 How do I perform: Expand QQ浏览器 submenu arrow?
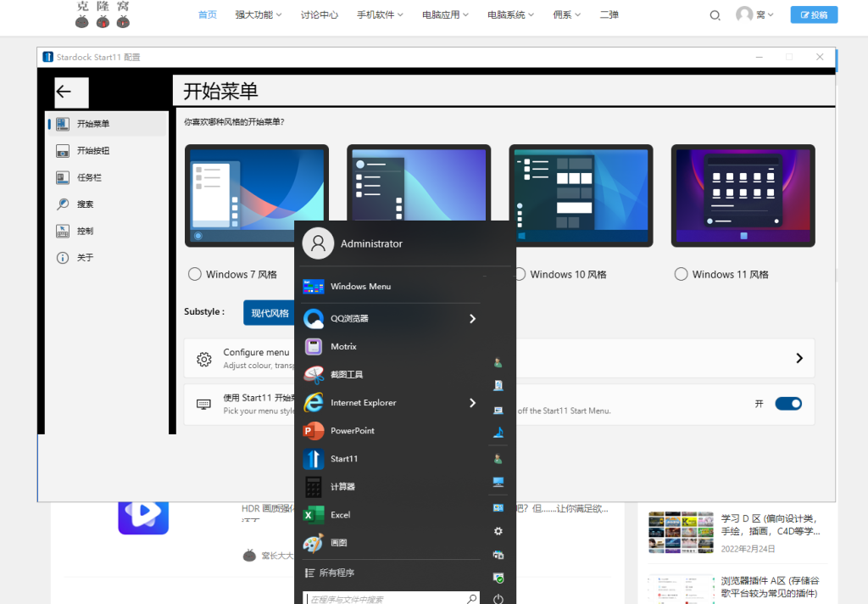[472, 319]
